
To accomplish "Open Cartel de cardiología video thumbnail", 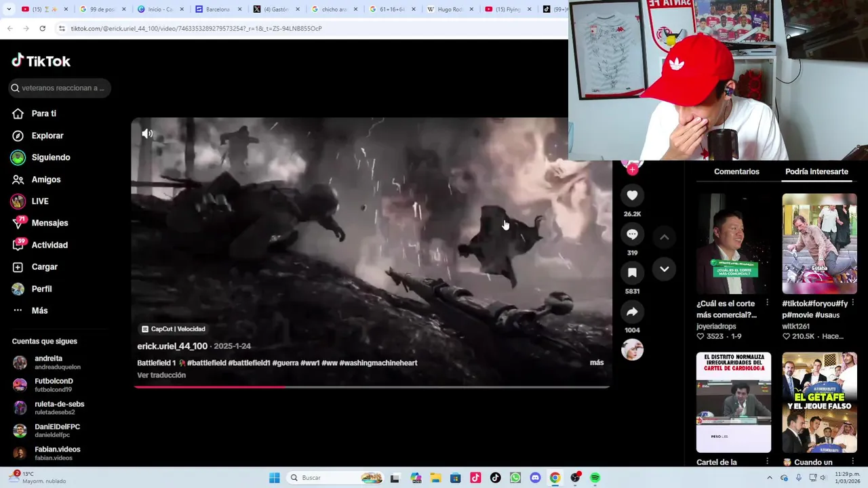I will 734,403.
